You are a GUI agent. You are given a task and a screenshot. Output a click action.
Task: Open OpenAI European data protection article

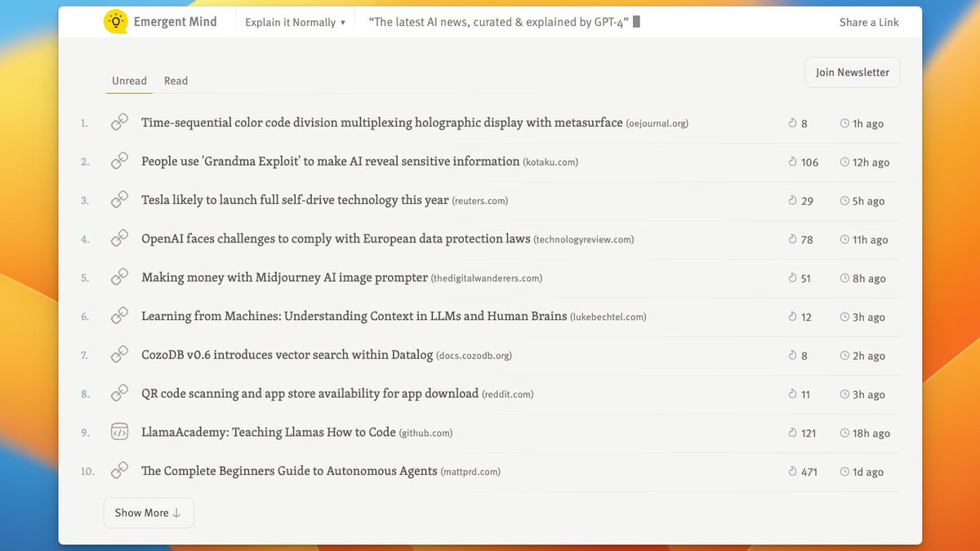pos(336,238)
